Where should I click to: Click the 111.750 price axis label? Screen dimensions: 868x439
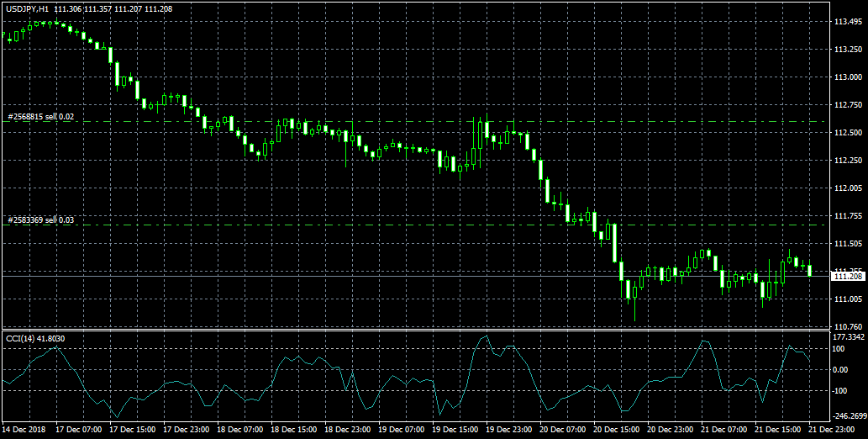(x=847, y=216)
